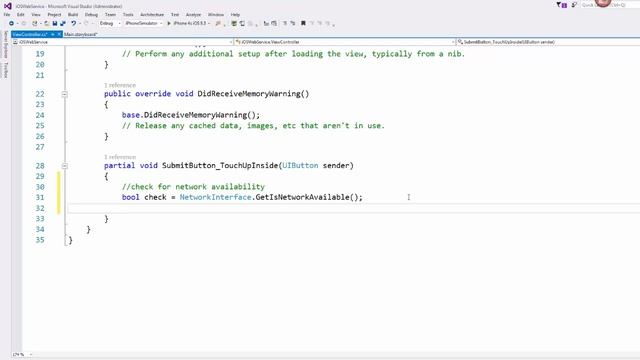Open the Debug configuration dropdown

pyautogui.click(x=110, y=23)
